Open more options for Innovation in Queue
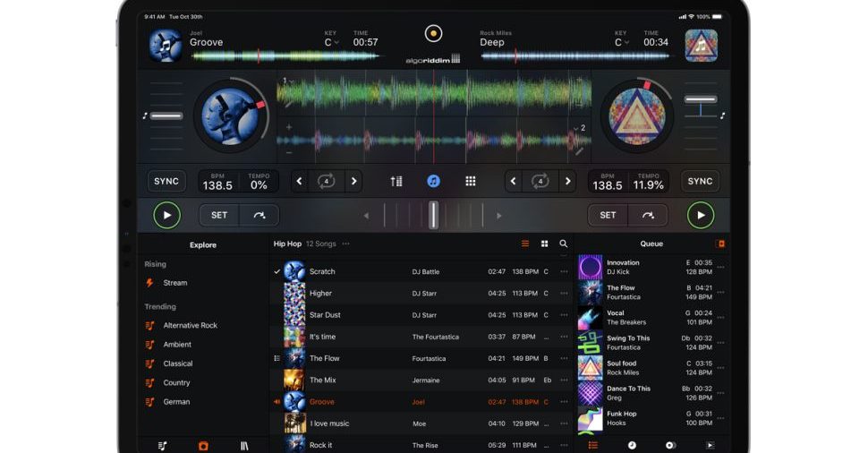This screenshot has height=453, width=868. (x=720, y=268)
